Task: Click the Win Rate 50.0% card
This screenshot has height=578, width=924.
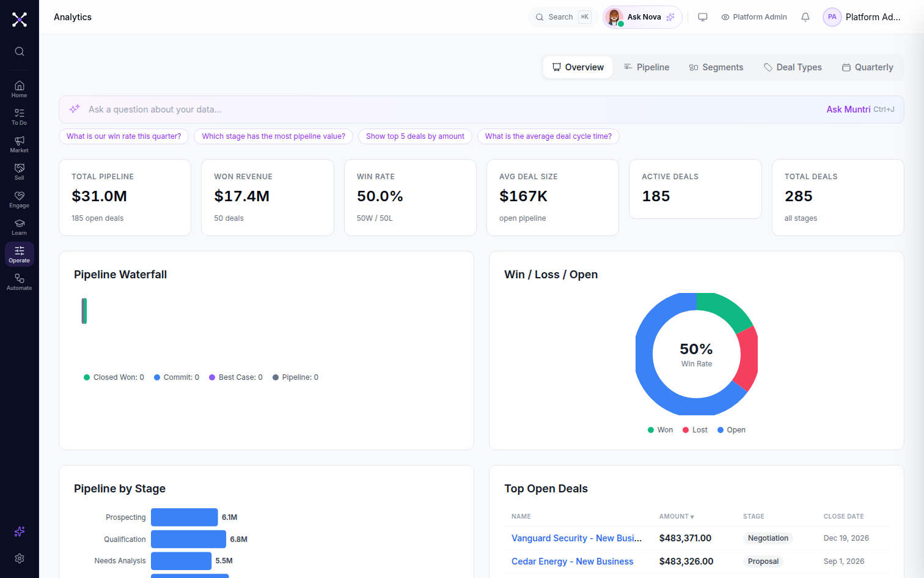Action: pyautogui.click(x=410, y=198)
